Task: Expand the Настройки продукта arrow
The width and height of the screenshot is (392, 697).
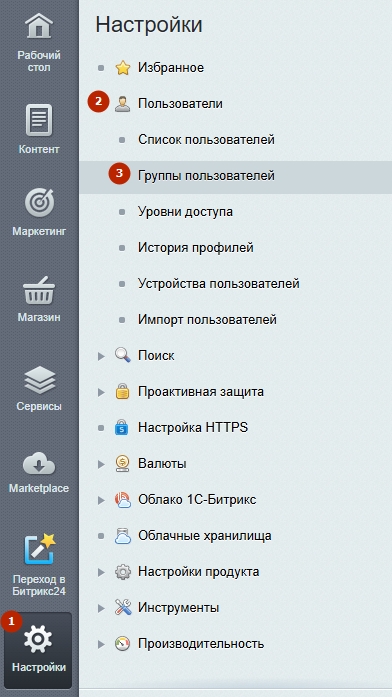Action: [101, 572]
